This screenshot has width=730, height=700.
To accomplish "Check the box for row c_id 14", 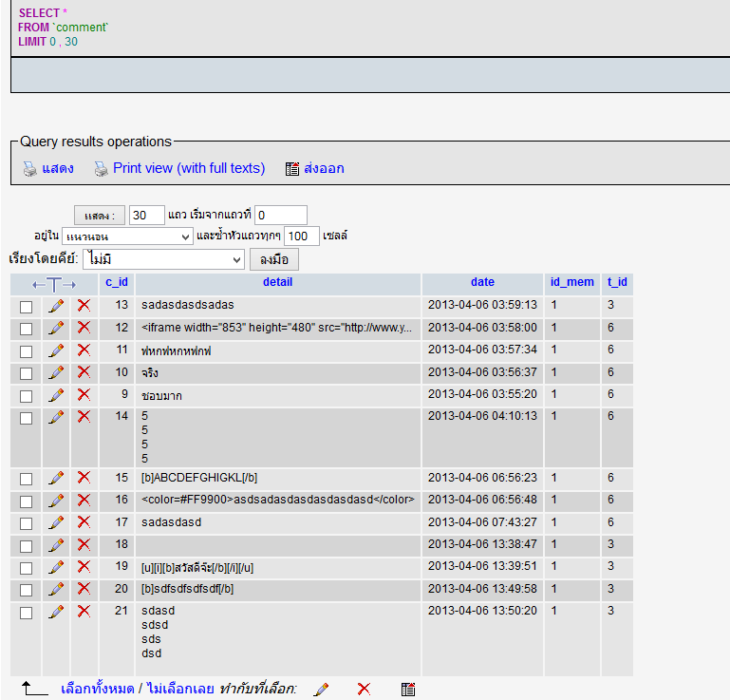I will pyautogui.click(x=26, y=418).
